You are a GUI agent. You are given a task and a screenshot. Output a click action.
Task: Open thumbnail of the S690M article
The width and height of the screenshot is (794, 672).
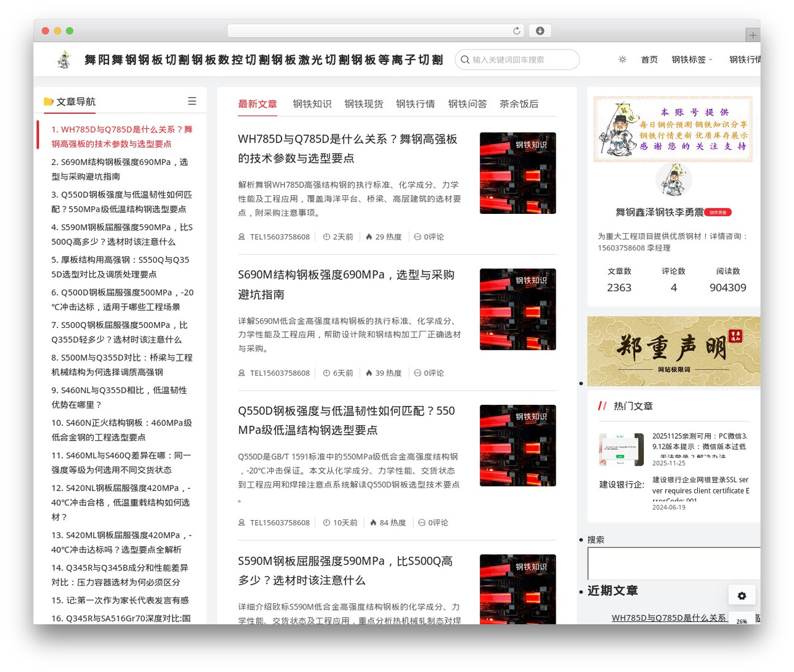[518, 309]
